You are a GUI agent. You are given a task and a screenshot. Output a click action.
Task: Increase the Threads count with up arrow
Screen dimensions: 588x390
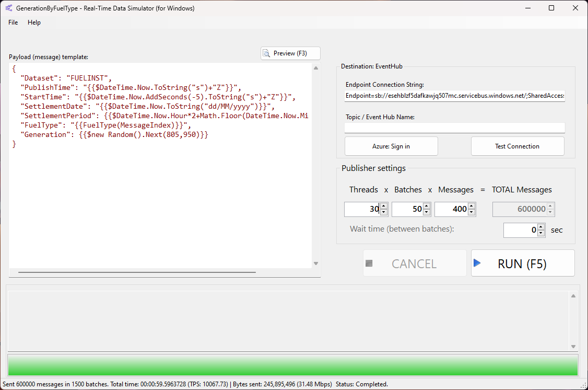click(x=384, y=205)
